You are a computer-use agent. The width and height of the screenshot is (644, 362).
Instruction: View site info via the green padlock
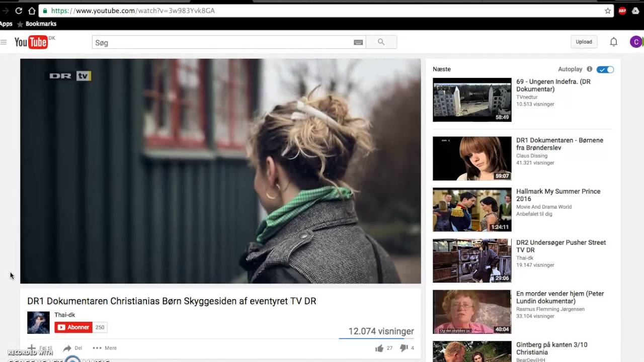coord(44,11)
